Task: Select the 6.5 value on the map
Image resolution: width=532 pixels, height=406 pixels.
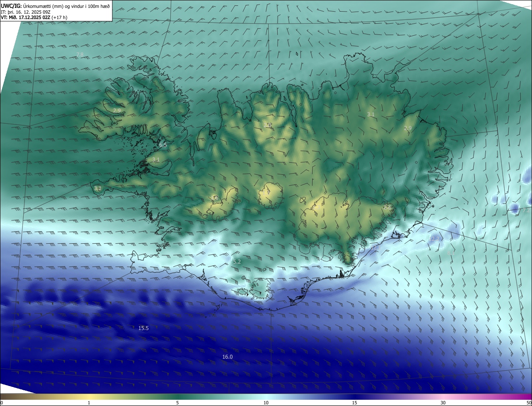Action: coord(163,145)
